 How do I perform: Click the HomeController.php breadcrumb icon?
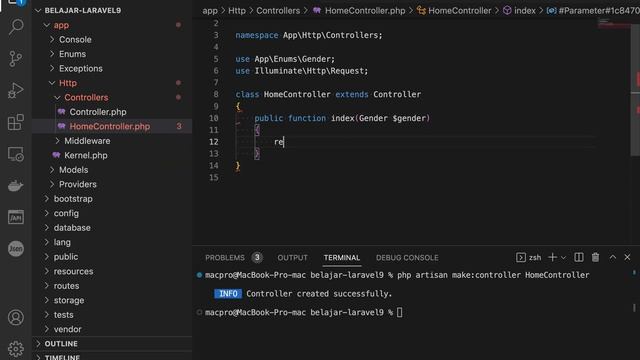pyautogui.click(x=317, y=11)
